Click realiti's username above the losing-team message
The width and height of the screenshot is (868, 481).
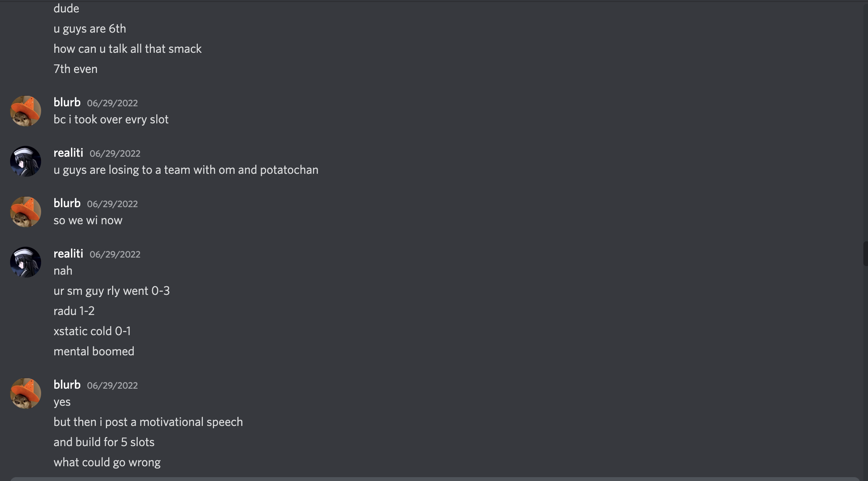pyautogui.click(x=68, y=152)
